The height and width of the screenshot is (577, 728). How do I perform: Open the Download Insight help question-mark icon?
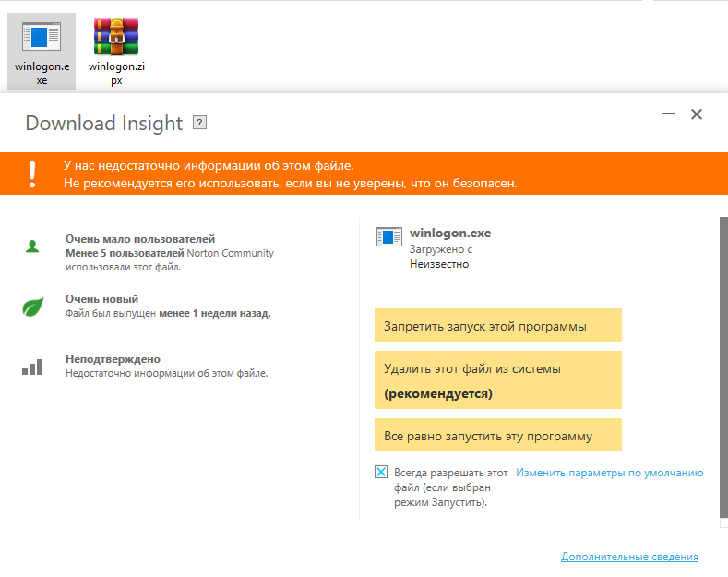(x=200, y=123)
